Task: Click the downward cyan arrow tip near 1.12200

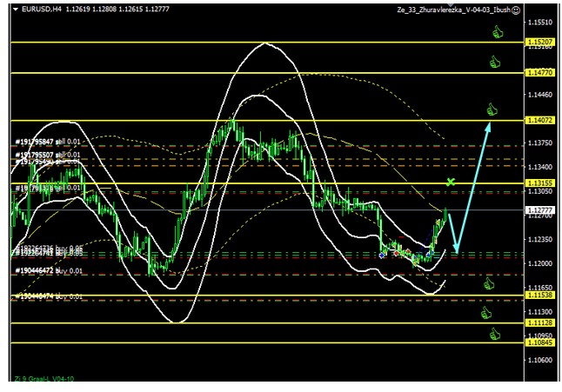Action: pos(456,252)
